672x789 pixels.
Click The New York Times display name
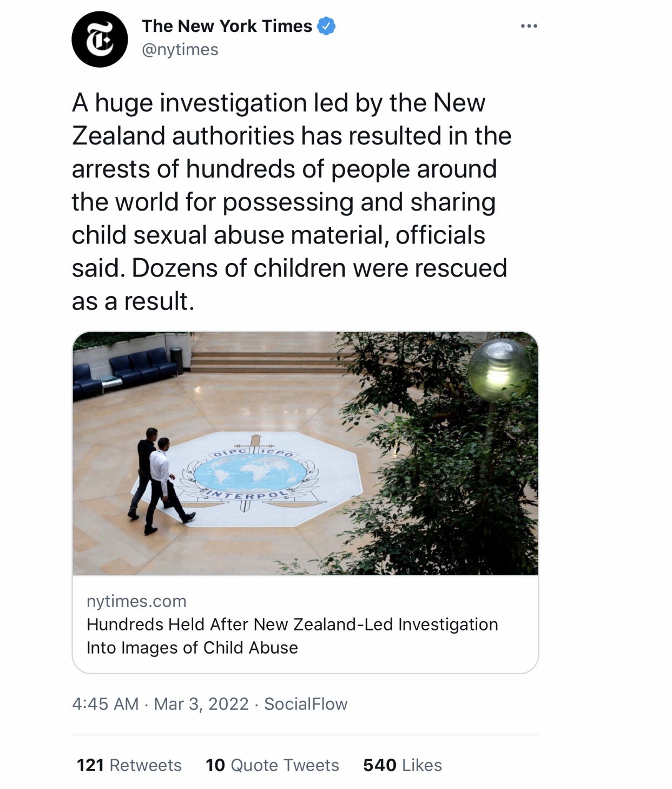click(x=227, y=26)
